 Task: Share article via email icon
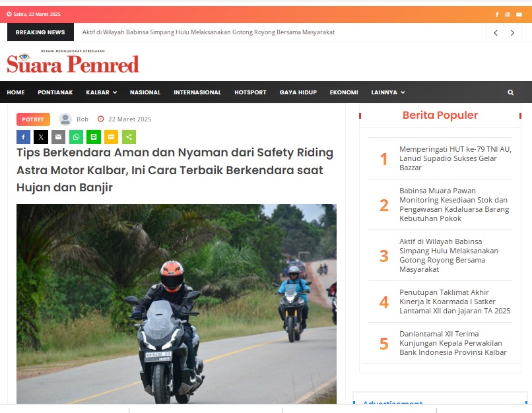[x=58, y=137]
